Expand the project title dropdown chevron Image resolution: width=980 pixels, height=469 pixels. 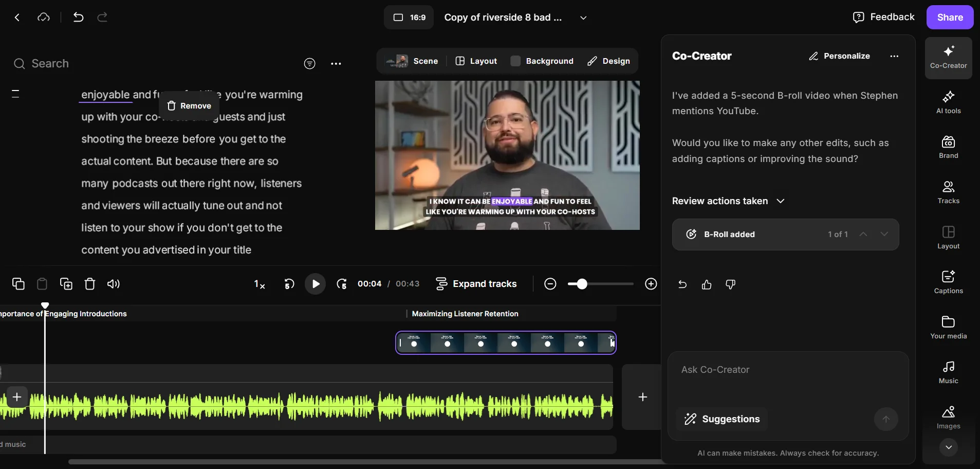pyautogui.click(x=583, y=17)
